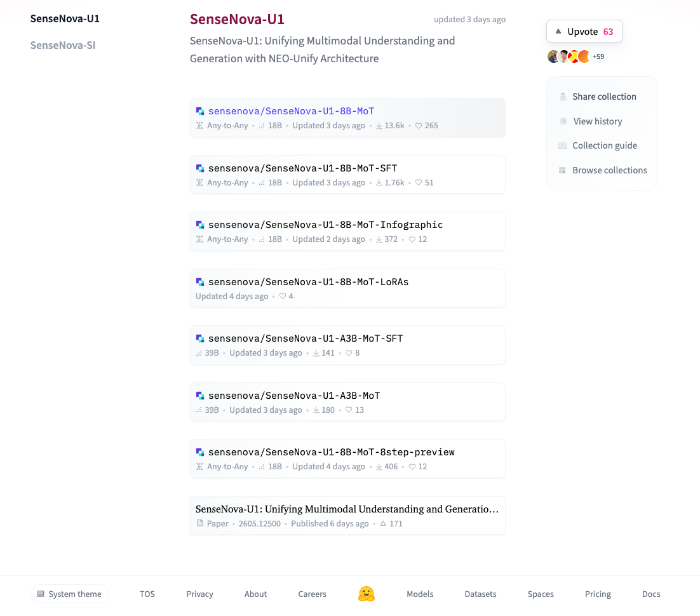Viewport: 700px width, 616px height.
Task: Click the 'updated 3 days ago' header text
Action: click(469, 20)
